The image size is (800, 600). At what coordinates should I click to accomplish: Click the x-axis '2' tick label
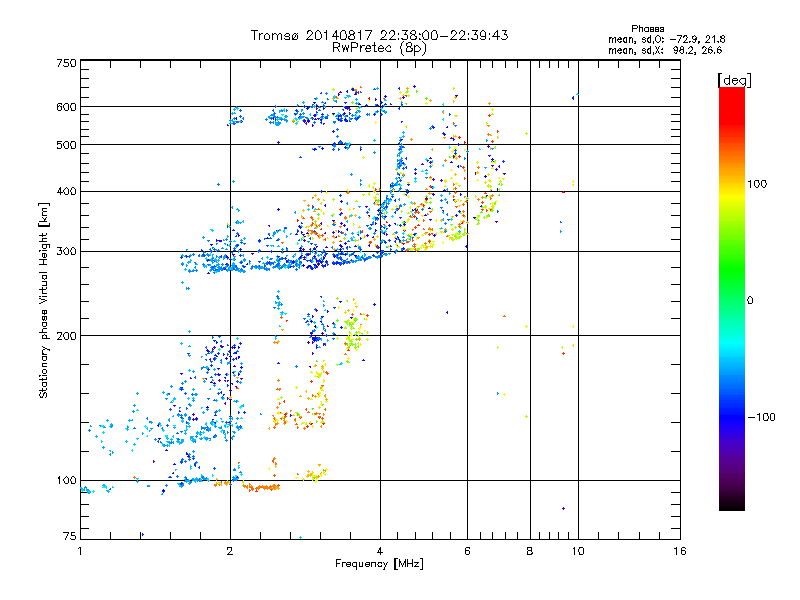tap(230, 551)
